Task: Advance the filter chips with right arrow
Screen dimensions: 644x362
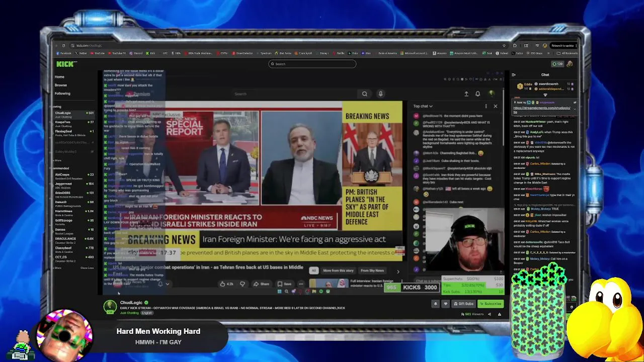Action: [x=398, y=271]
